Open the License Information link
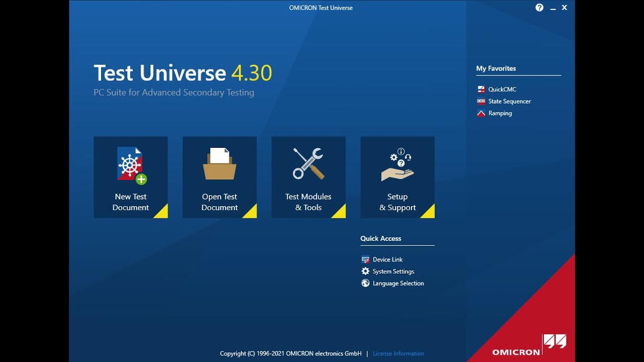644x362 pixels. tap(398, 353)
